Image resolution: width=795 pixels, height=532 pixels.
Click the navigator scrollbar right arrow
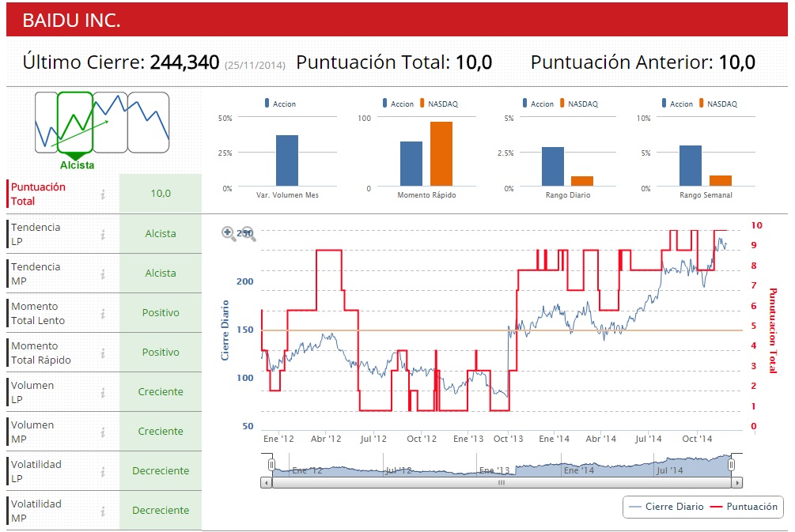737,483
